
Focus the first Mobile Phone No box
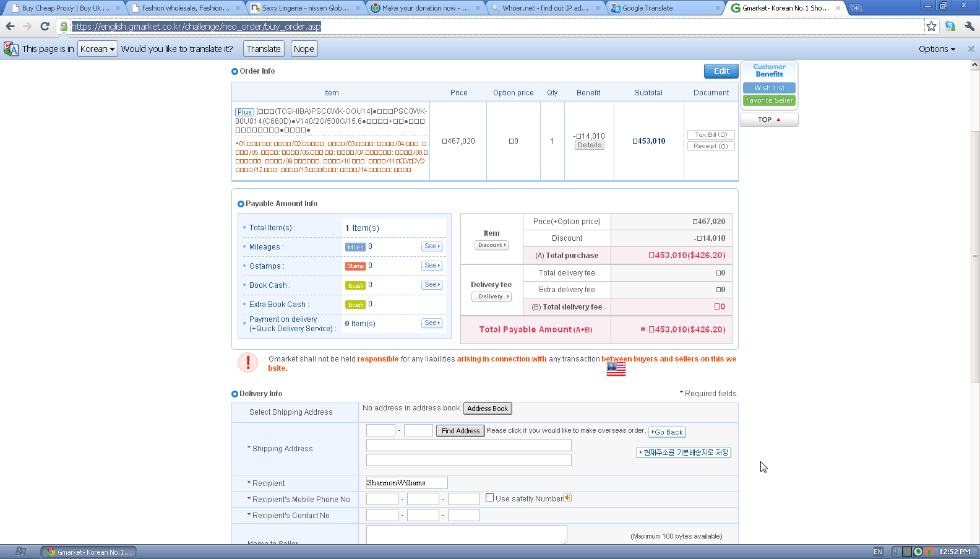[x=382, y=499]
